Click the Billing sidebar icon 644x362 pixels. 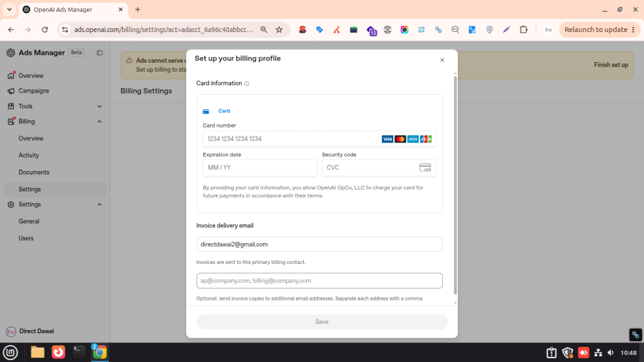11,121
